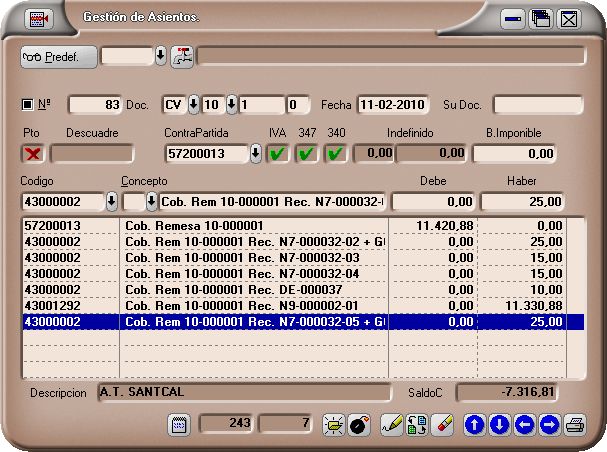Click the blue up arrow button
The image size is (607, 452).
[x=475, y=425]
